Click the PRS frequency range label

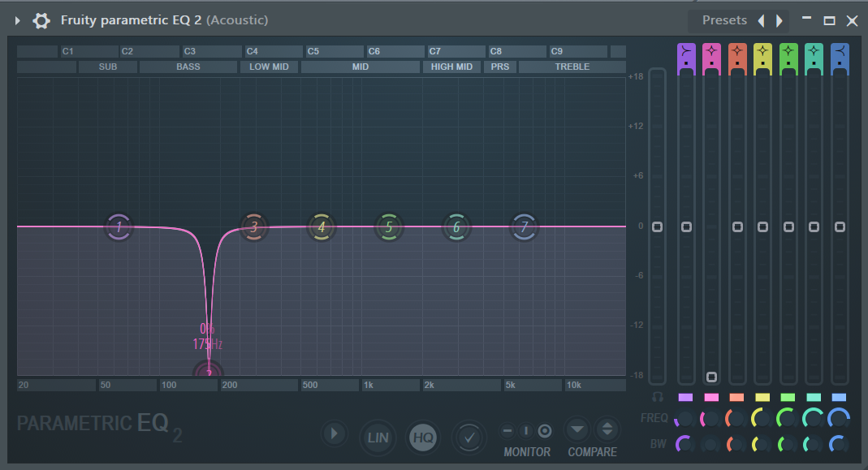[500, 67]
